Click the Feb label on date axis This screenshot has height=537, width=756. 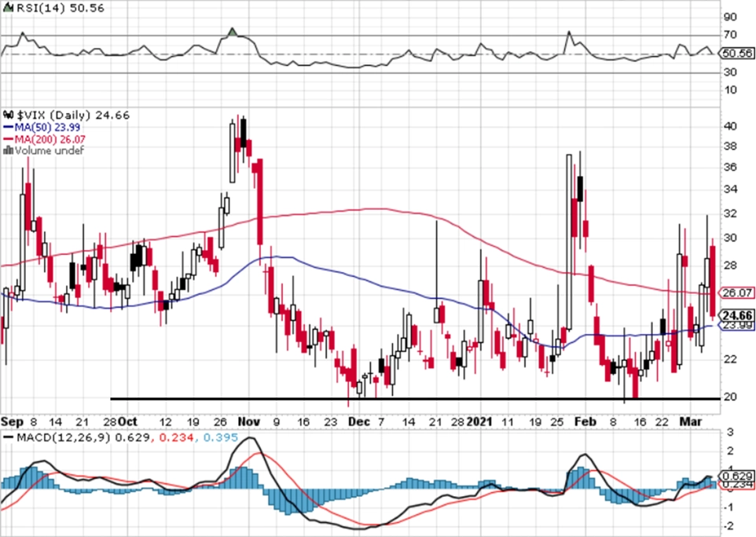tap(585, 421)
